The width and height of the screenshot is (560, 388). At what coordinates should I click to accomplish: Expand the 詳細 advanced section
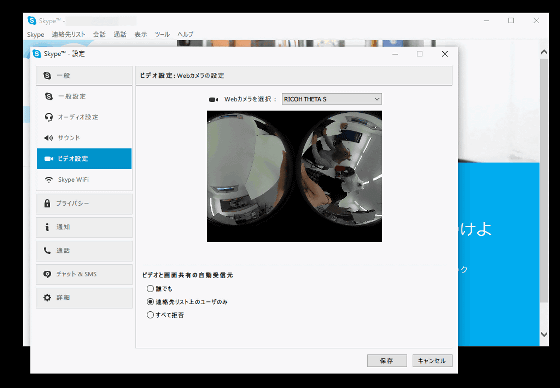coord(84,298)
